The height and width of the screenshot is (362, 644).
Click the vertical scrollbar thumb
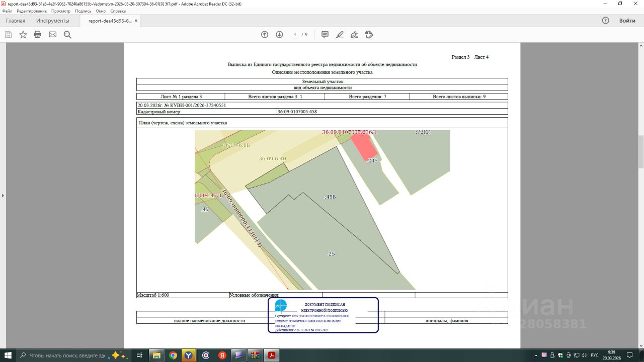640,152
